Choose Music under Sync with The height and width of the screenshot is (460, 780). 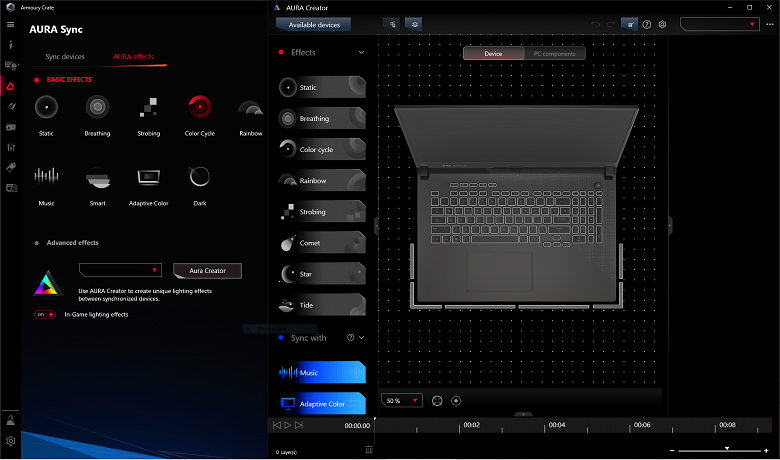pos(322,372)
